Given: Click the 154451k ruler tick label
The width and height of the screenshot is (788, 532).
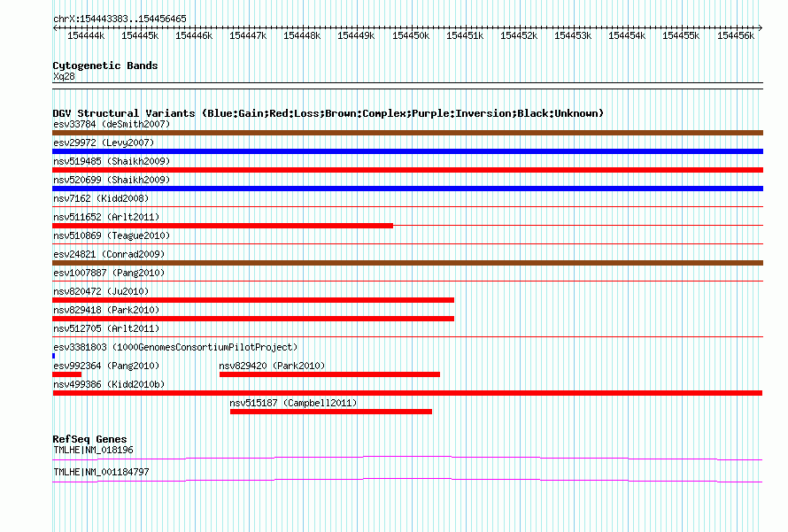Looking at the screenshot, I should pos(465,35).
